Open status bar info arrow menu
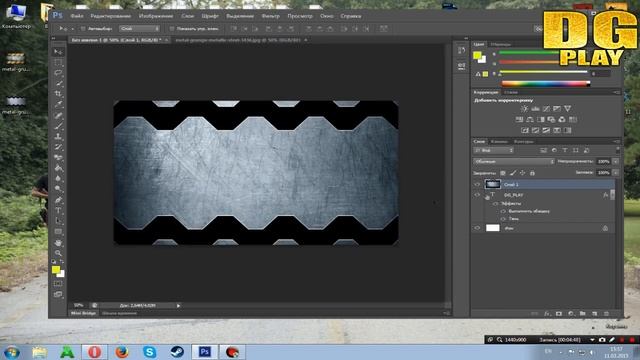This screenshot has height=360, width=640. tap(178, 305)
